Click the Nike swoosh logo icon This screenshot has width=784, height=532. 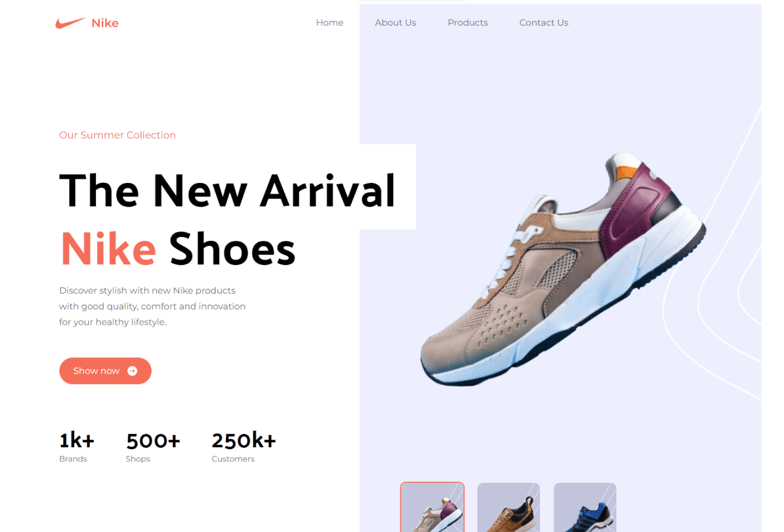click(x=70, y=23)
